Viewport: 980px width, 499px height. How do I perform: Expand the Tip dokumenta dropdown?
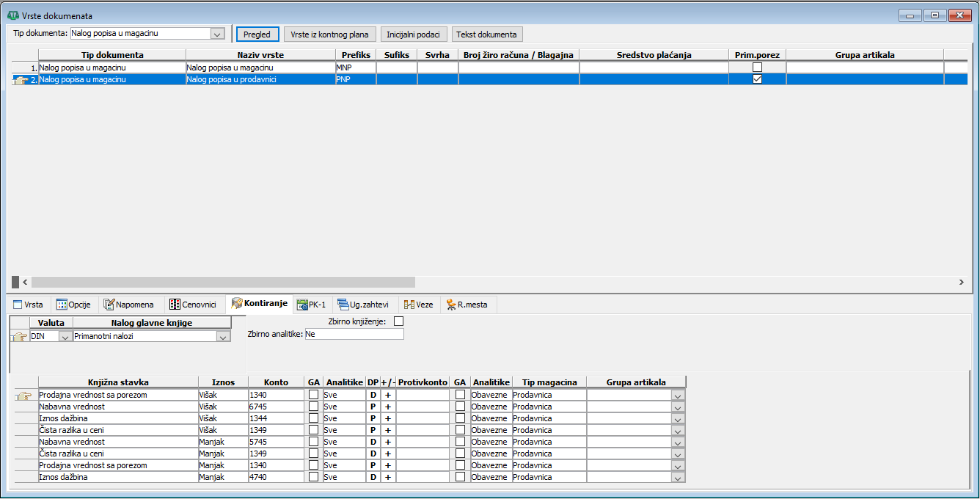(x=216, y=34)
